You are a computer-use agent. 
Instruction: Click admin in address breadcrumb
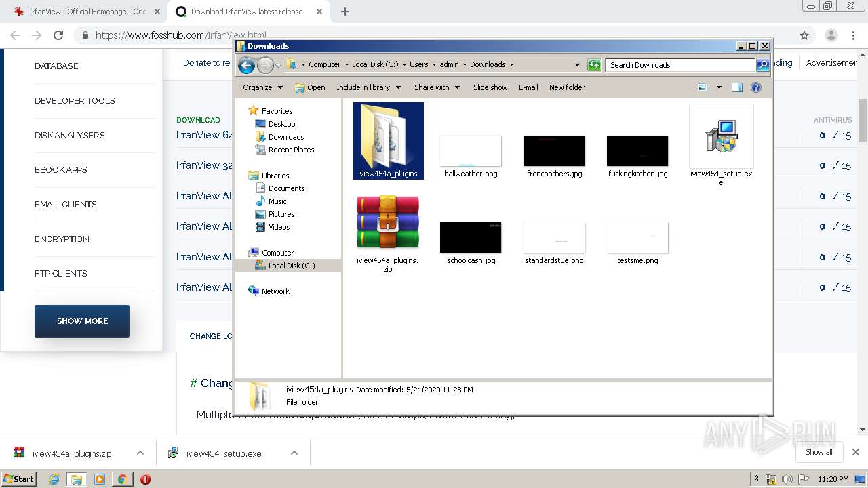(x=449, y=65)
